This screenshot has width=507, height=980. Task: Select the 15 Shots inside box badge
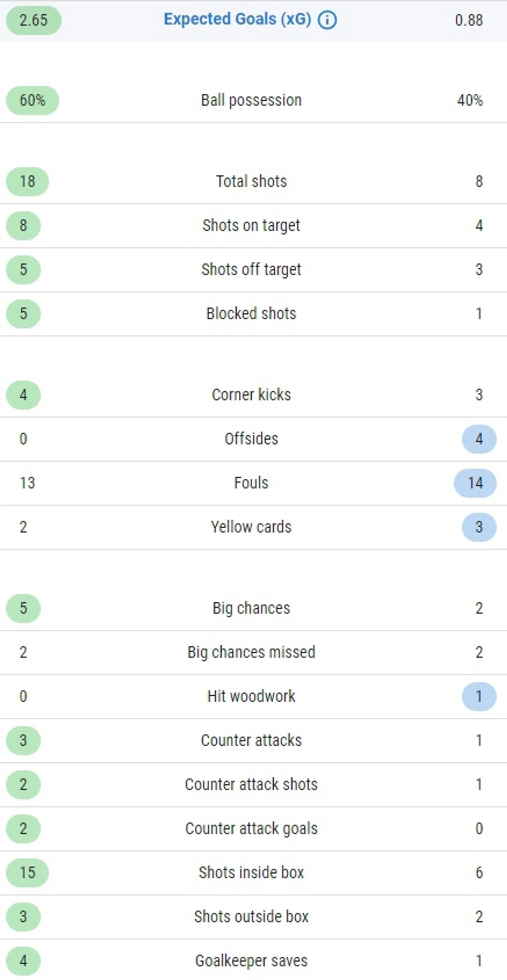pos(27,873)
